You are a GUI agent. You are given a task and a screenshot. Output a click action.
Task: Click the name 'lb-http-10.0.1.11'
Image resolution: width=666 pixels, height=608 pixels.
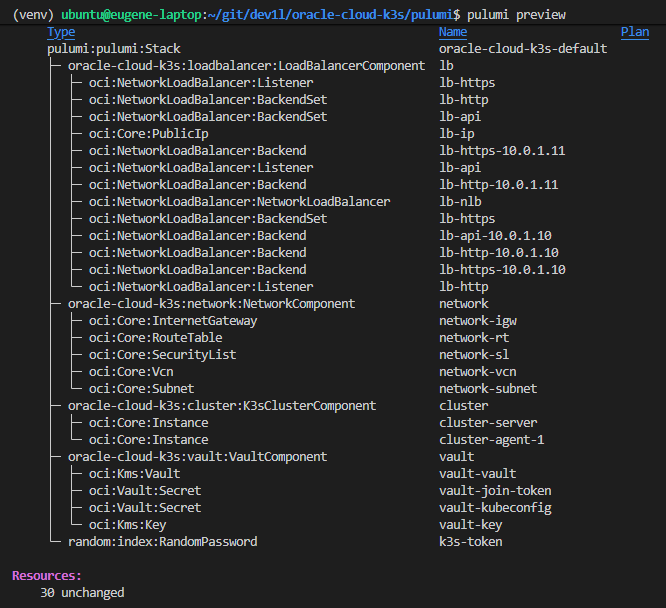point(499,185)
